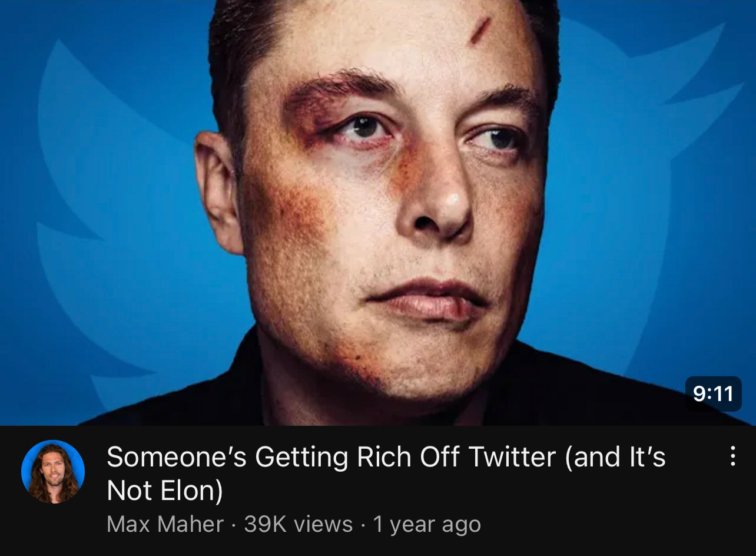This screenshot has width=756, height=556.
Task: Click the 1 year ago upload date
Action: coord(427,524)
